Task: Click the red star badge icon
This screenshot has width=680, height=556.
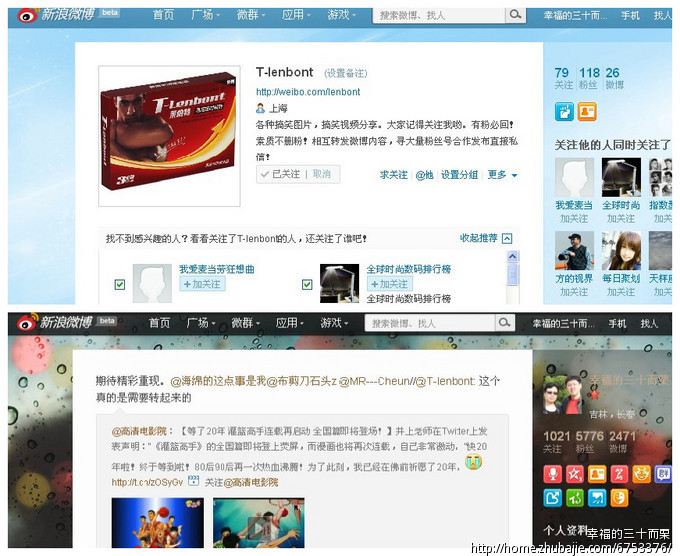Action: click(574, 472)
